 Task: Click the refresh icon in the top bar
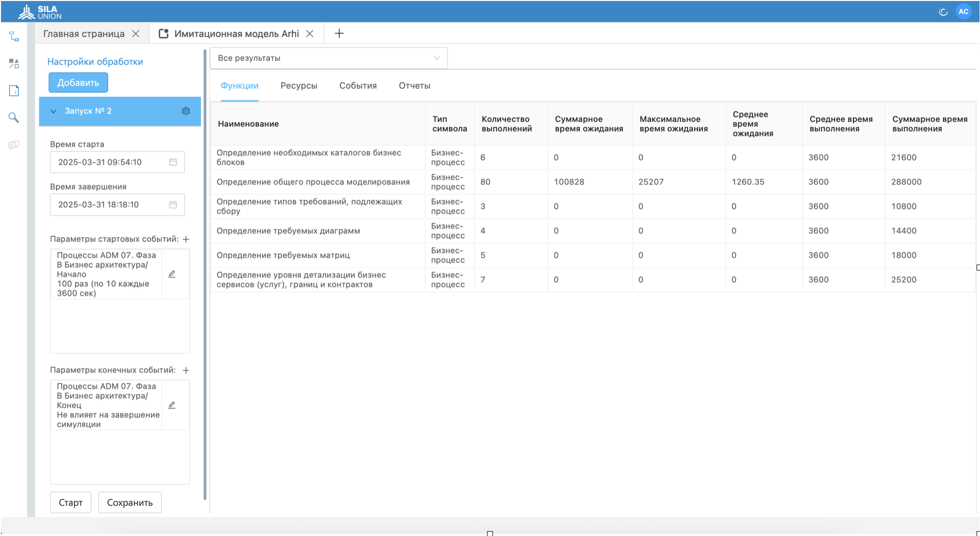coord(943,12)
